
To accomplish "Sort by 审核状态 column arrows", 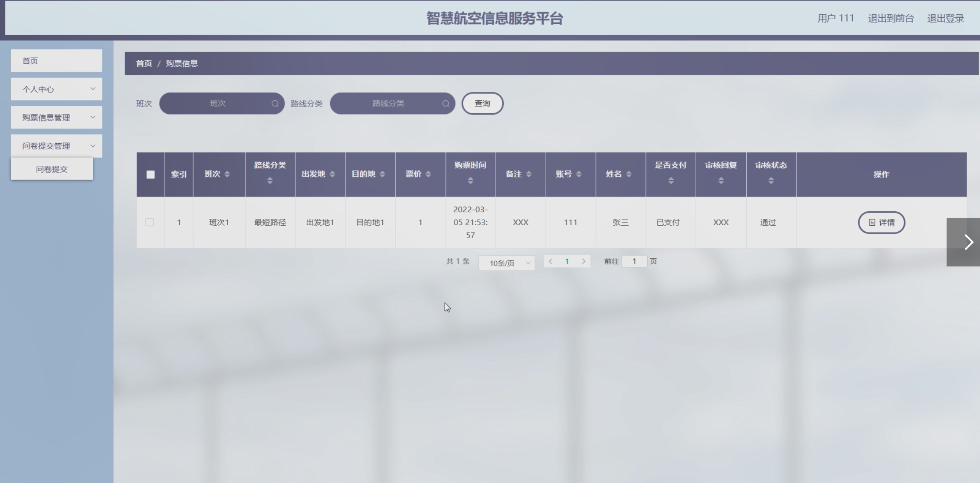I will click(x=771, y=181).
